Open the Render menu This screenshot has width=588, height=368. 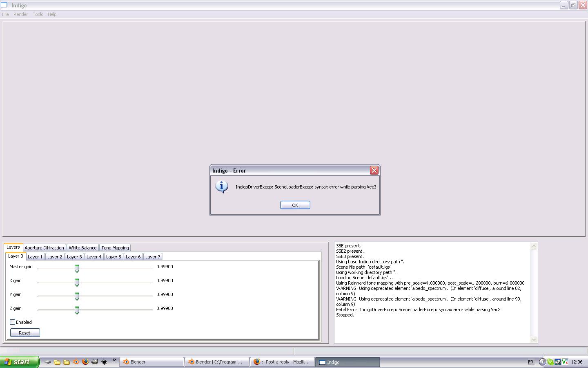(x=21, y=14)
